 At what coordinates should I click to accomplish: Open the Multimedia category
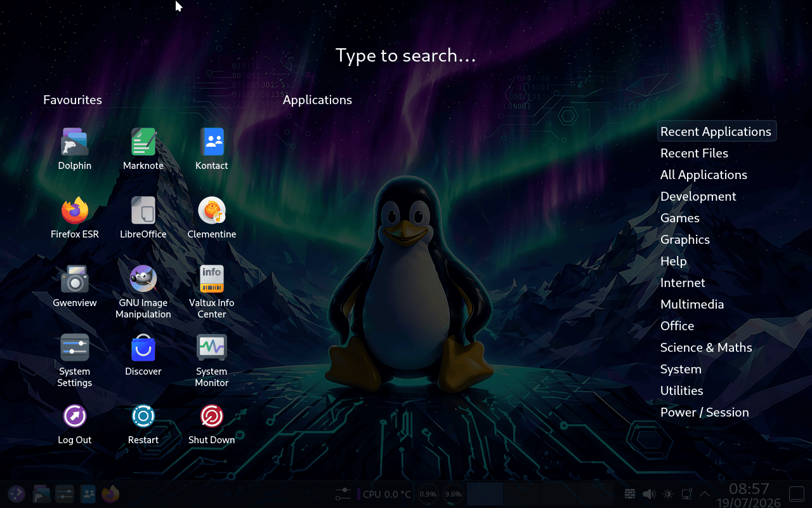point(691,304)
